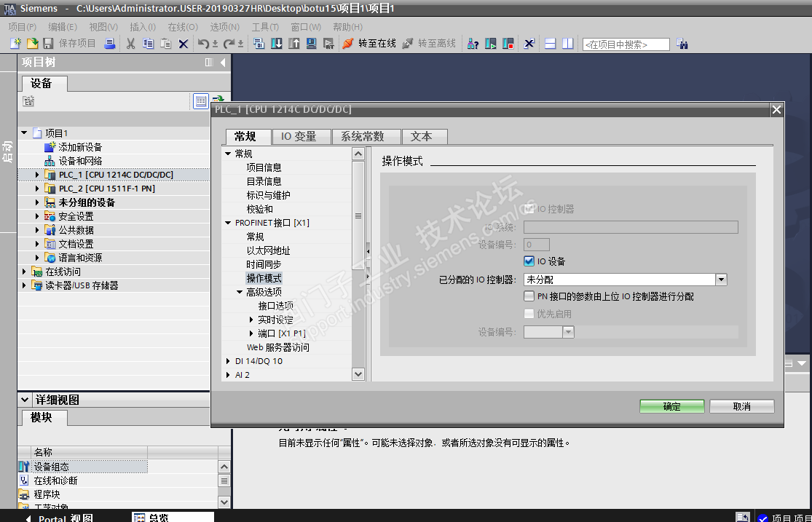The image size is (812, 522).
Task: Collapse the PROFINET接口 [X1] node
Action: click(x=228, y=223)
